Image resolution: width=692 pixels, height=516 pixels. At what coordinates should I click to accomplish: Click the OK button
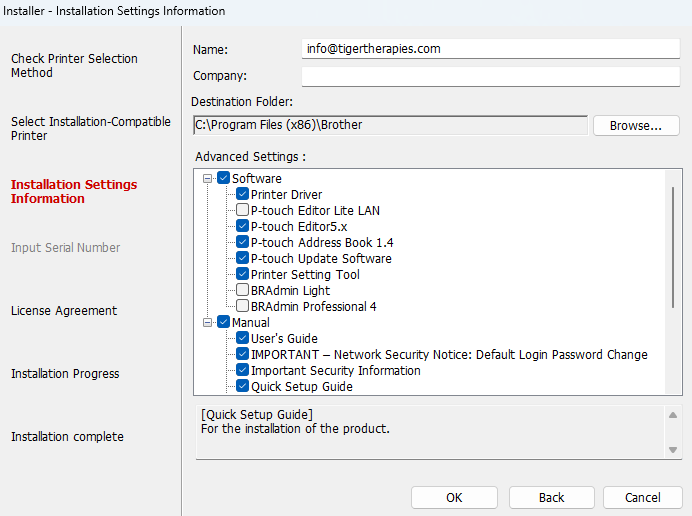point(454,497)
